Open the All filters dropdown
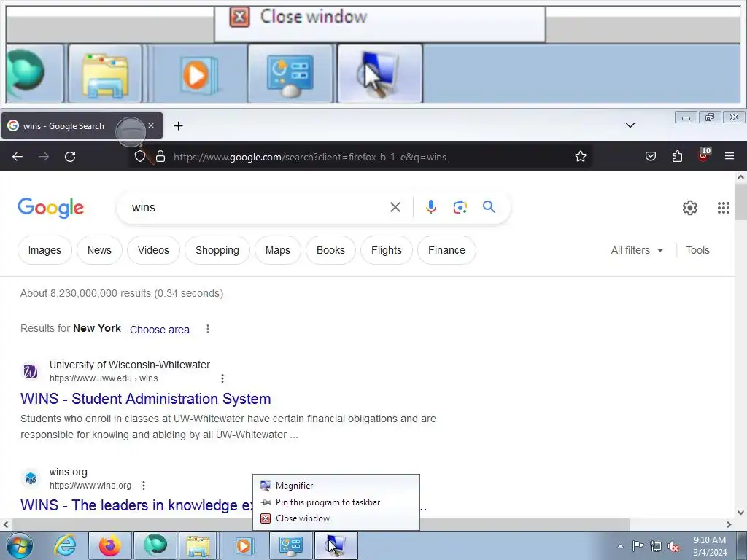The height and width of the screenshot is (560, 747). point(637,250)
